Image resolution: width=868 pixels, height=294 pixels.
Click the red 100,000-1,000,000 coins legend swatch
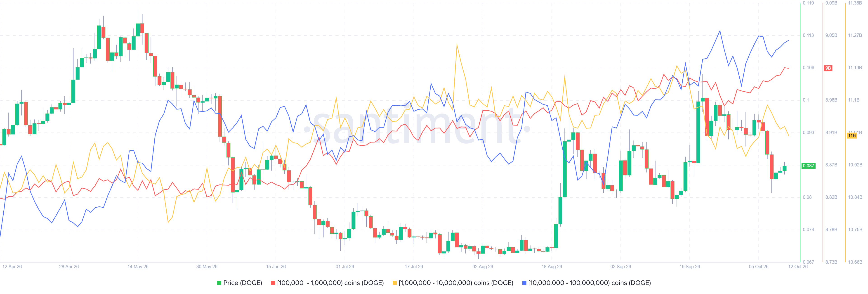click(x=273, y=283)
